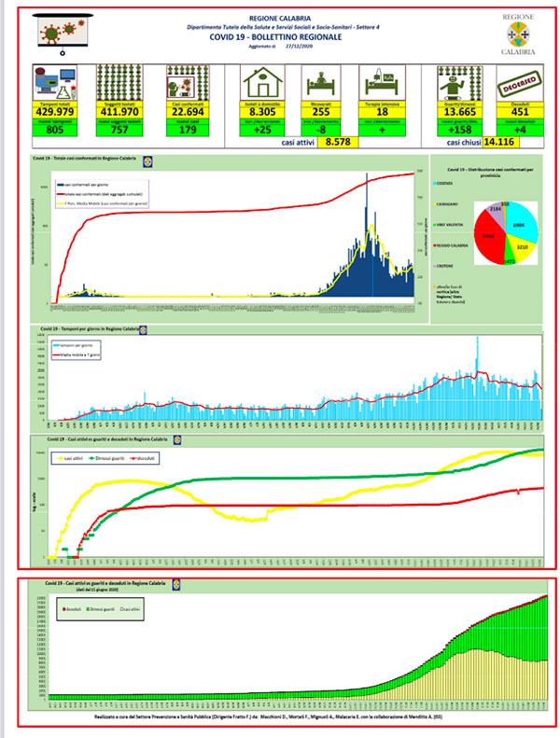Click the COVID 19 - BOLLETTINO REGIONALE heading

(x=275, y=37)
